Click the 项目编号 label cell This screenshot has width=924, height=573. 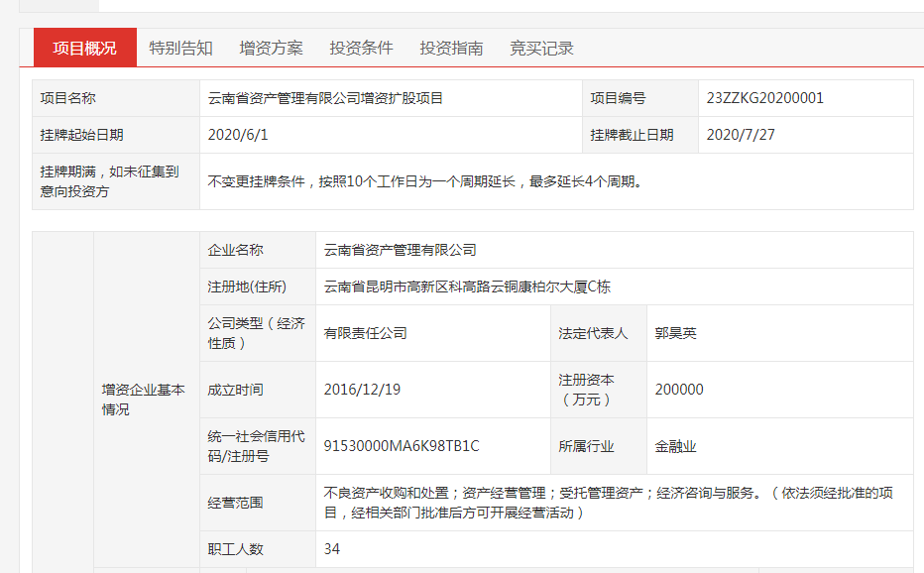tap(640, 98)
